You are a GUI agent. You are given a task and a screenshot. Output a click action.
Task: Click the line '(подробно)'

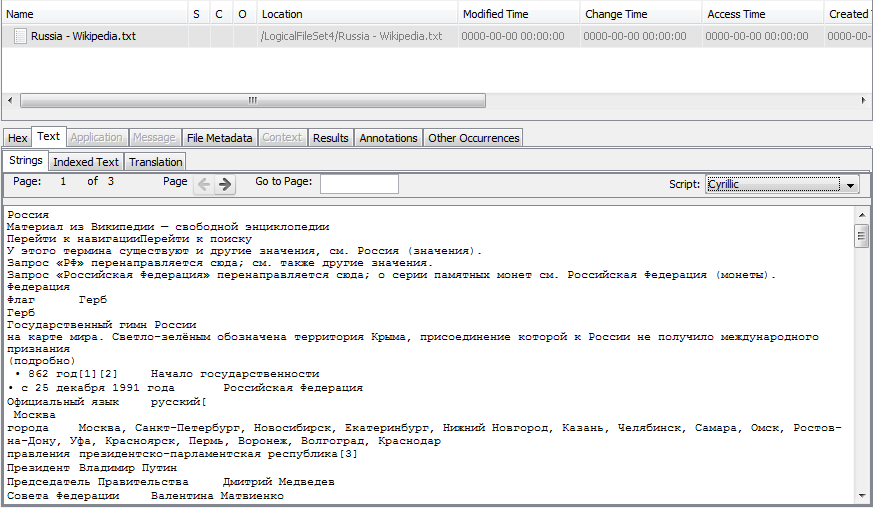[41, 361]
